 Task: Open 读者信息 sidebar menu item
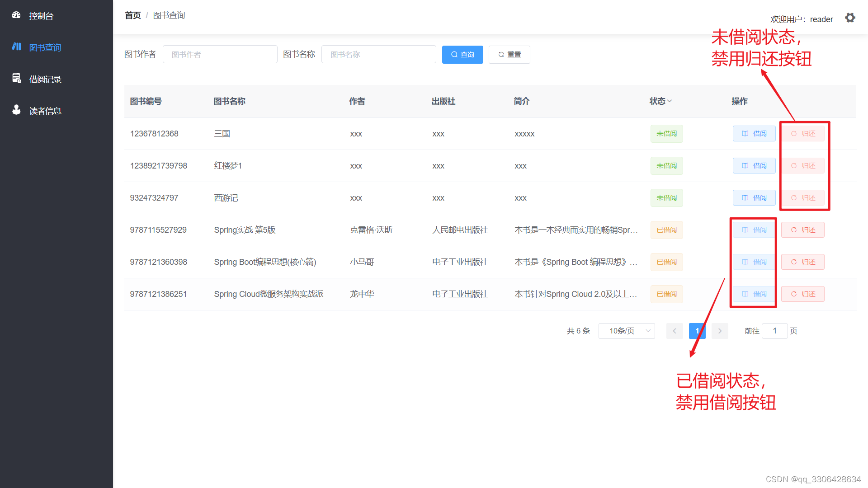pyautogui.click(x=57, y=111)
